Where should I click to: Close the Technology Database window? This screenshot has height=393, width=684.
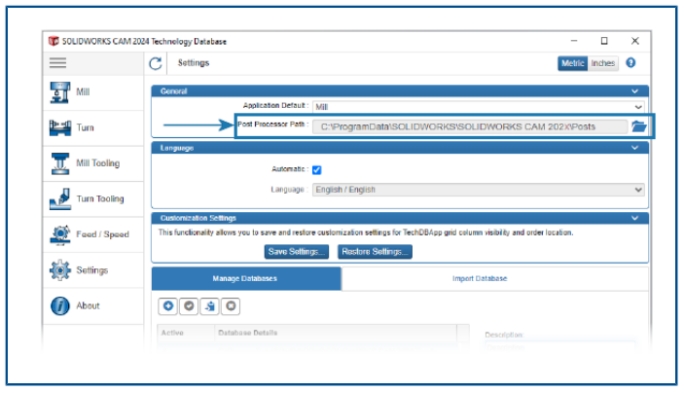coord(635,41)
